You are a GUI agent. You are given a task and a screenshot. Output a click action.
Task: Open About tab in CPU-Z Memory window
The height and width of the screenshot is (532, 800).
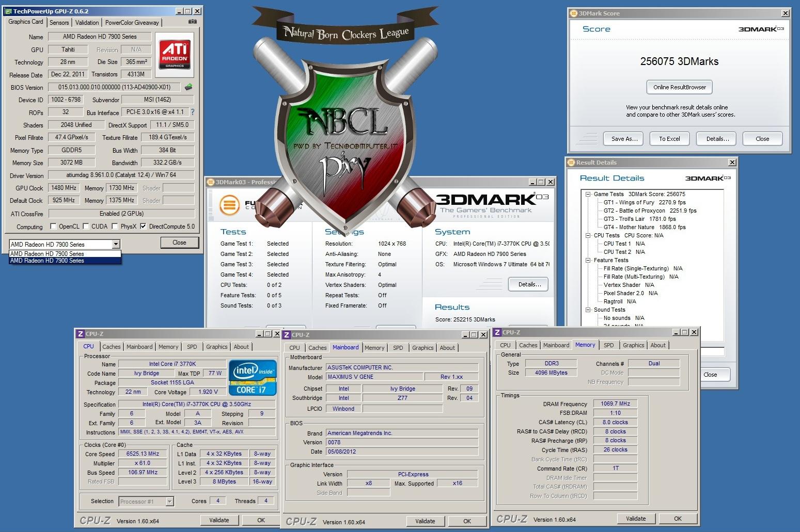pyautogui.click(x=658, y=345)
